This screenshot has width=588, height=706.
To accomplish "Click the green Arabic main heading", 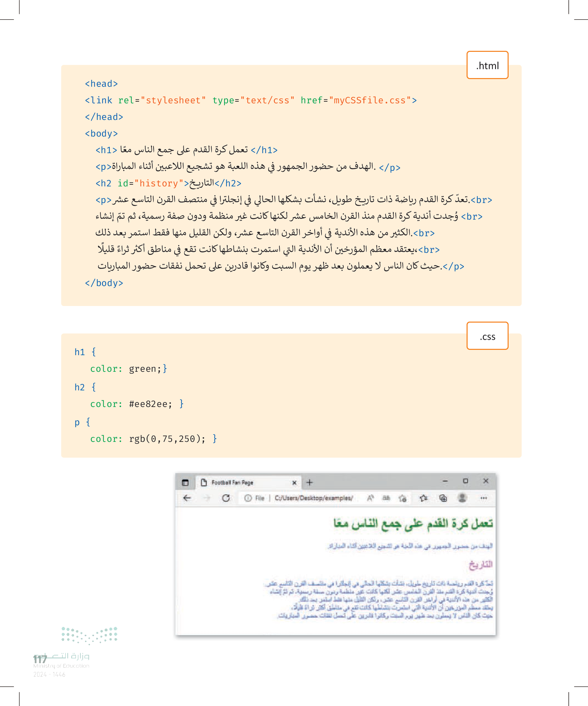I will [413, 523].
